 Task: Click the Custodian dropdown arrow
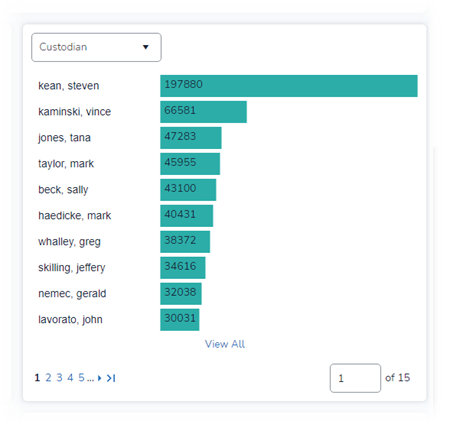tap(146, 47)
